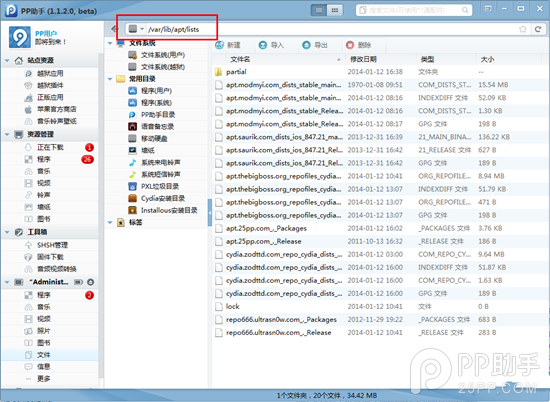Open the path bar device dropdown arrow

coord(142,29)
